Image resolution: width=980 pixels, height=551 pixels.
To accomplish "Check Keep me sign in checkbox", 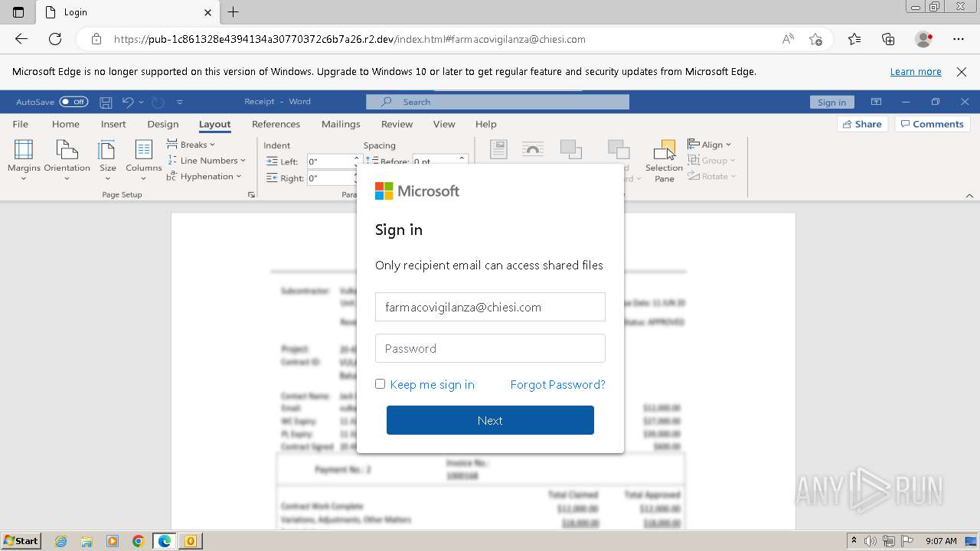I will 380,384.
